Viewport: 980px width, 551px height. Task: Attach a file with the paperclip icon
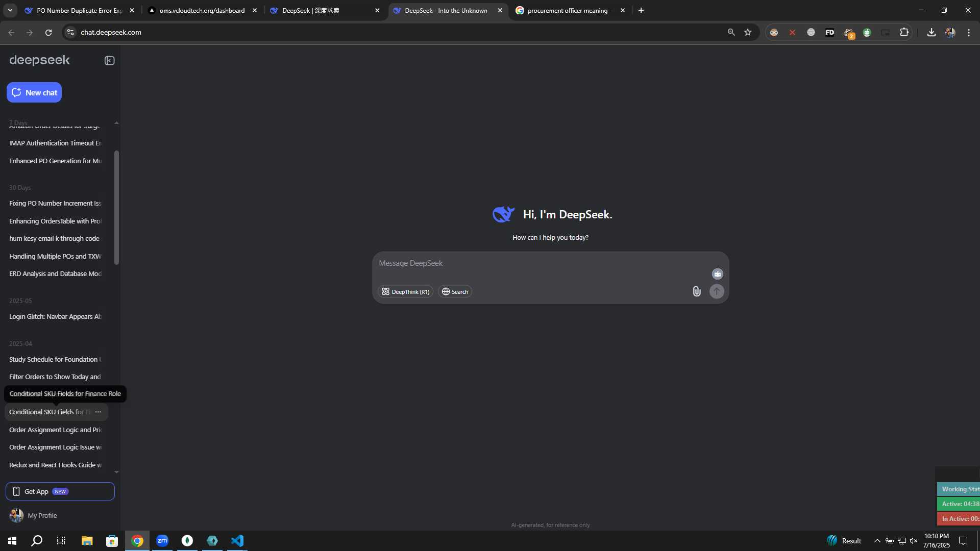pyautogui.click(x=697, y=291)
